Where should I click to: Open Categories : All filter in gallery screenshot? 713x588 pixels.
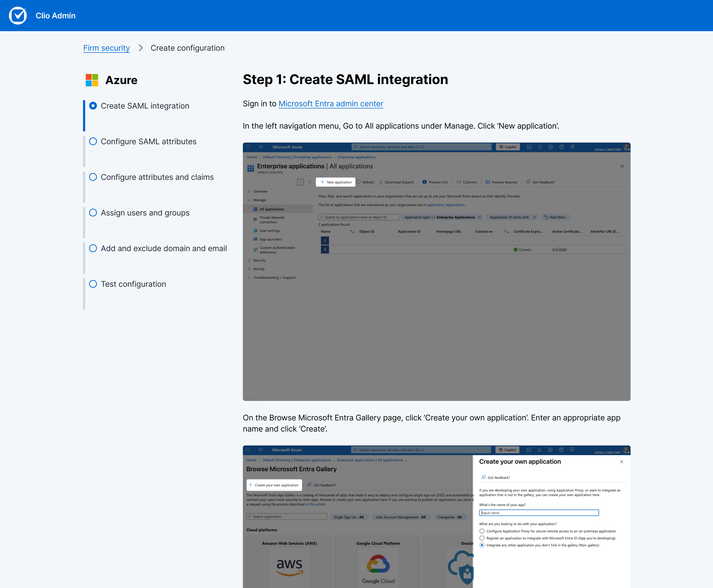pos(450,517)
